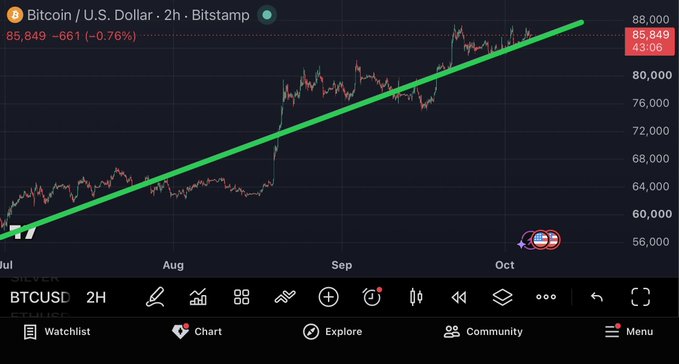Viewport: 679px width, 364px height.
Task: Tap the 80,000 price scale label
Action: pyautogui.click(x=652, y=75)
